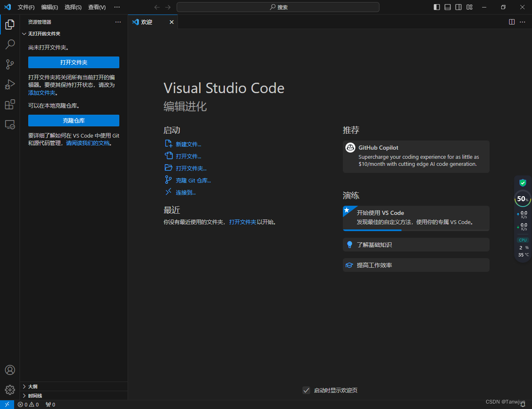Image resolution: width=532 pixels, height=409 pixels.
Task: Click the split editor right icon
Action: point(512,22)
